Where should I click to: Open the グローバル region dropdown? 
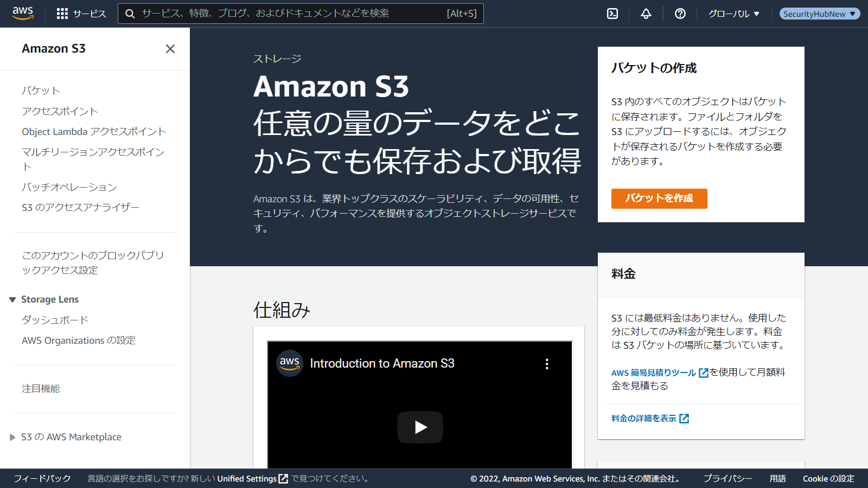coord(733,14)
